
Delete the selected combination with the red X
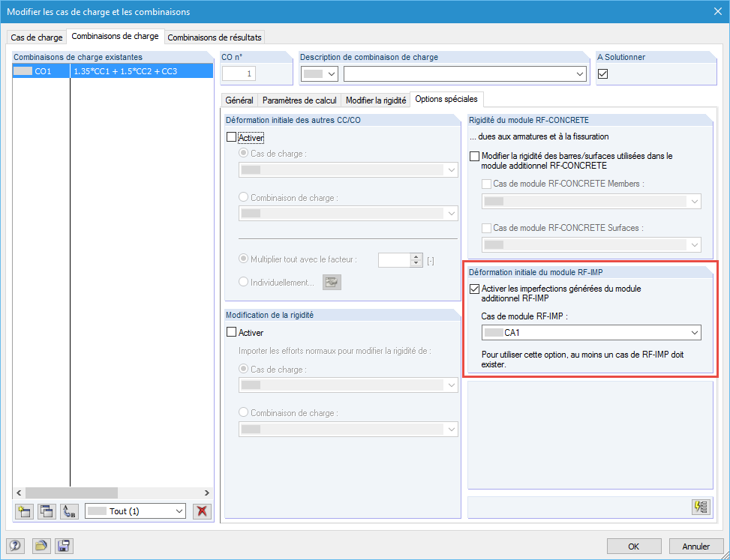pos(202,511)
